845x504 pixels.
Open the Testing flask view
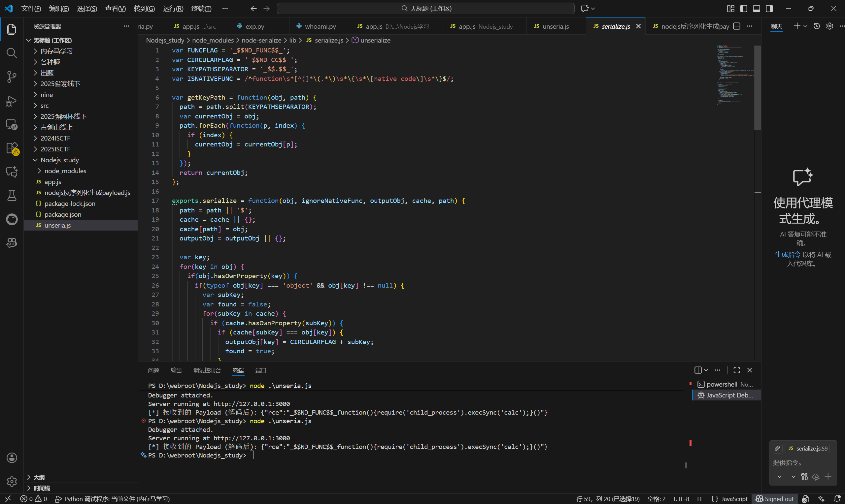coord(12,195)
